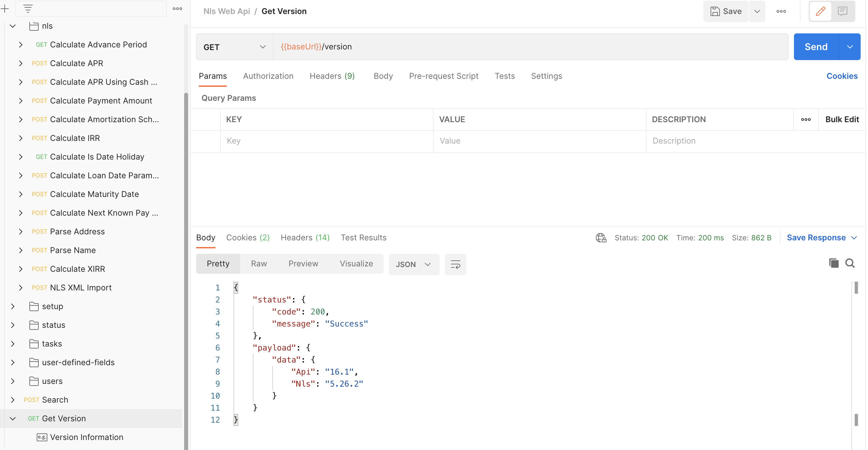Open the JSON format dropdown
Viewport: 868px width, 450px height.
pos(414,264)
